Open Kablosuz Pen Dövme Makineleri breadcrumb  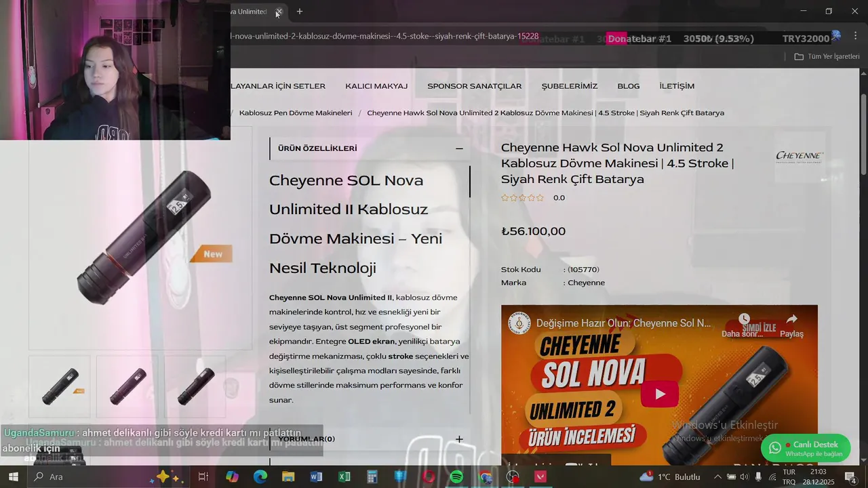(x=296, y=113)
